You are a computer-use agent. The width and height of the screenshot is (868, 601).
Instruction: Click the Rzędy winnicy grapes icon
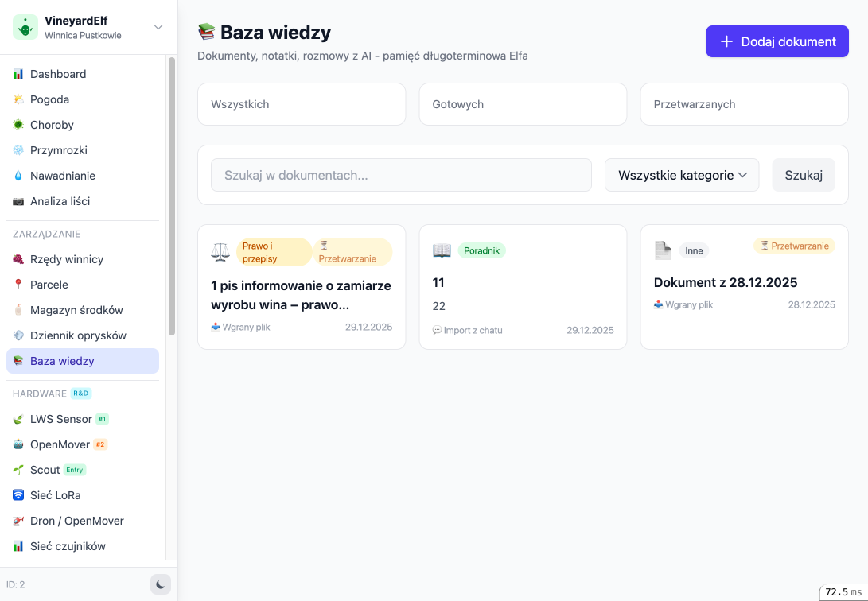tap(18, 259)
